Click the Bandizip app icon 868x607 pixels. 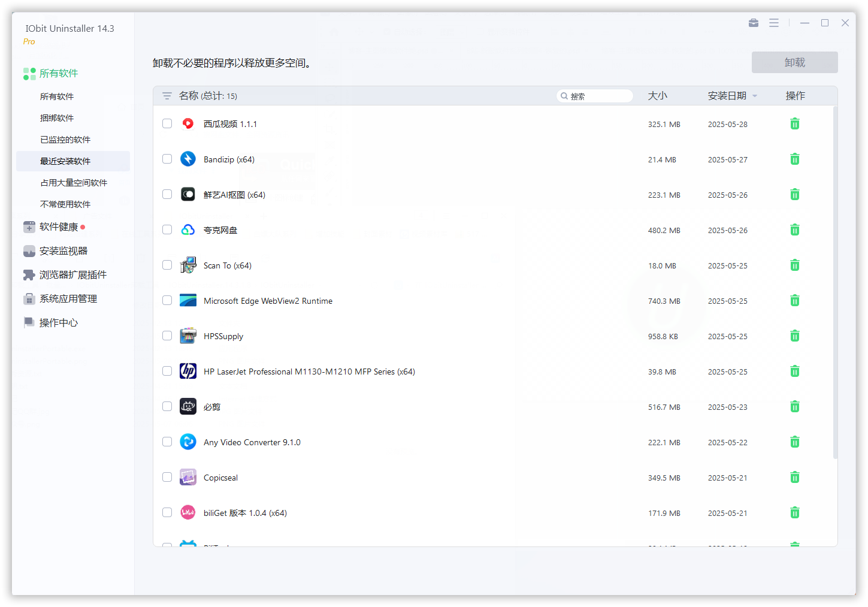coord(188,159)
